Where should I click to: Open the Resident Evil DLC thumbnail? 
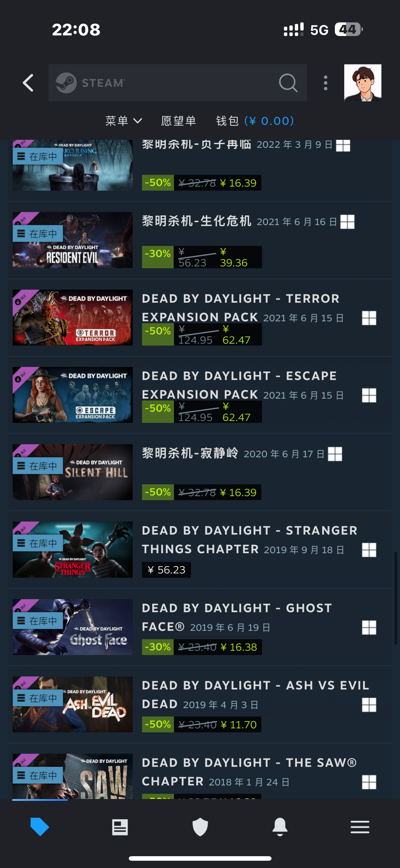[72, 240]
